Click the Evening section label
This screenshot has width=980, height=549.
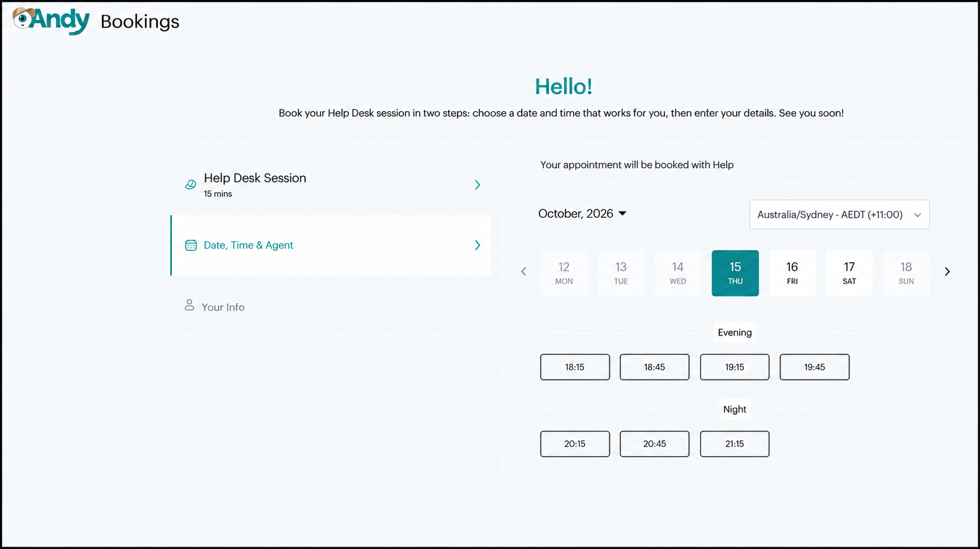(x=734, y=332)
